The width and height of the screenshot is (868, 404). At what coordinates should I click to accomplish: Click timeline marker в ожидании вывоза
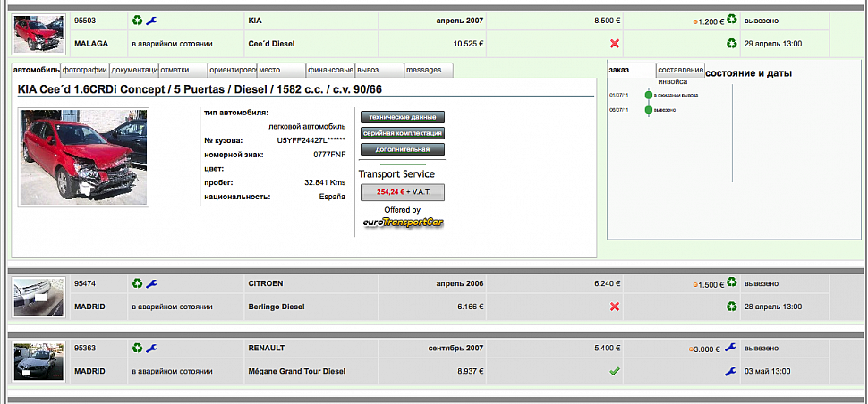(649, 95)
